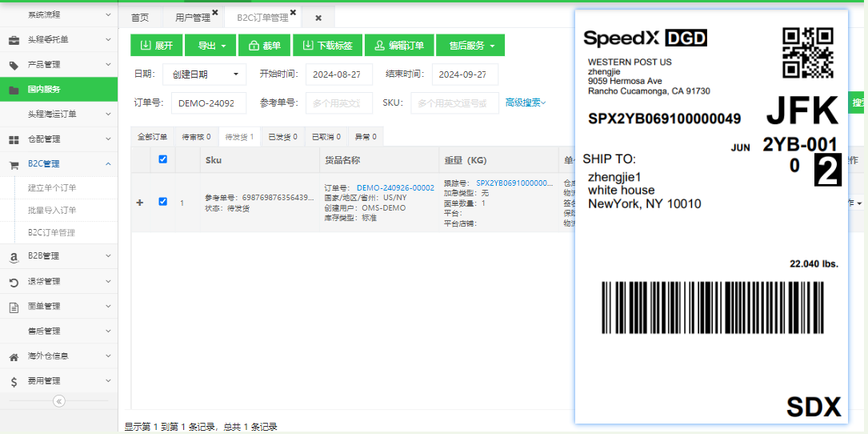Open the 售后服务 dropdown button

[470, 46]
